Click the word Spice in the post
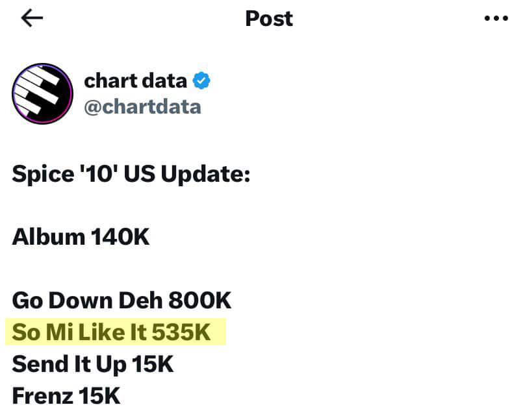 coord(43,175)
